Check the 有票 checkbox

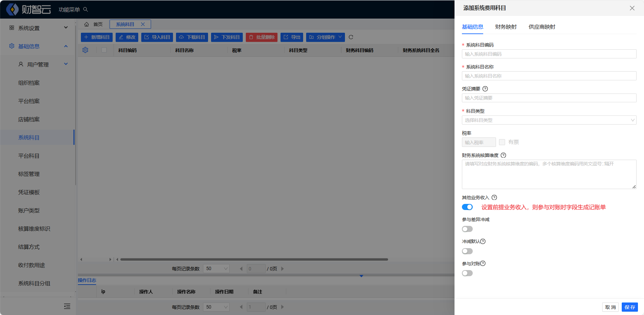coord(502,142)
